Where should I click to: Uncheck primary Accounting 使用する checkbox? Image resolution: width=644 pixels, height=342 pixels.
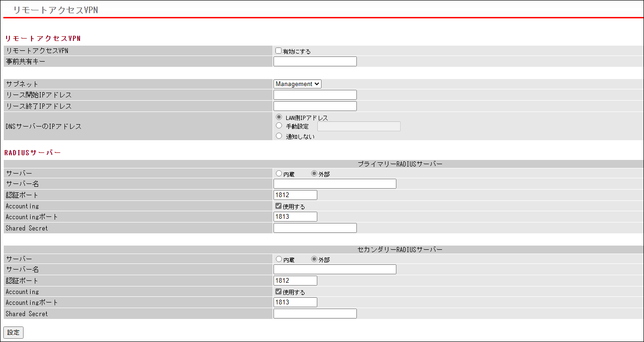tap(278, 206)
